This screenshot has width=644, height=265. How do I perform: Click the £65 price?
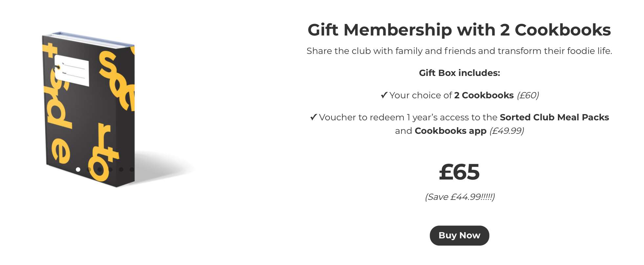pyautogui.click(x=459, y=172)
